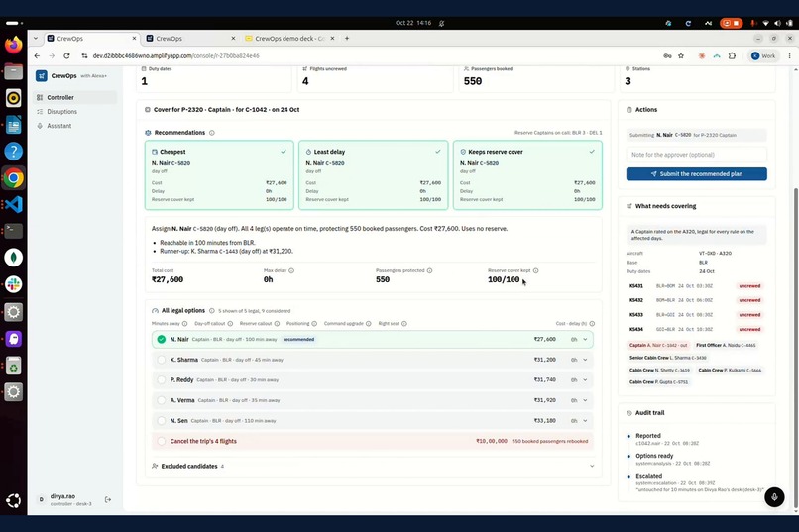Viewport: 799px width, 532px height.
Task: Select Cancel the trip's 4 flights radio
Action: pos(161,442)
